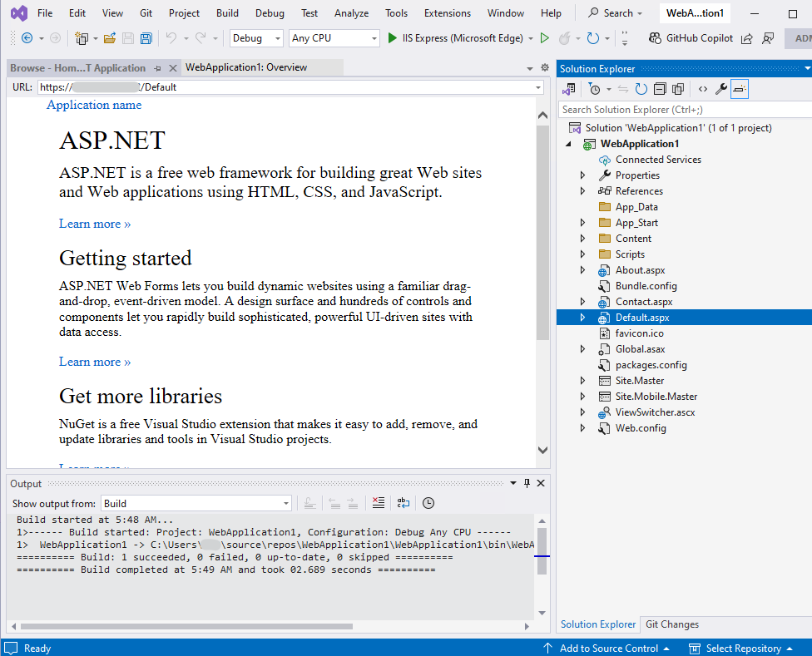Click Learn more link under Getting started

point(95,362)
